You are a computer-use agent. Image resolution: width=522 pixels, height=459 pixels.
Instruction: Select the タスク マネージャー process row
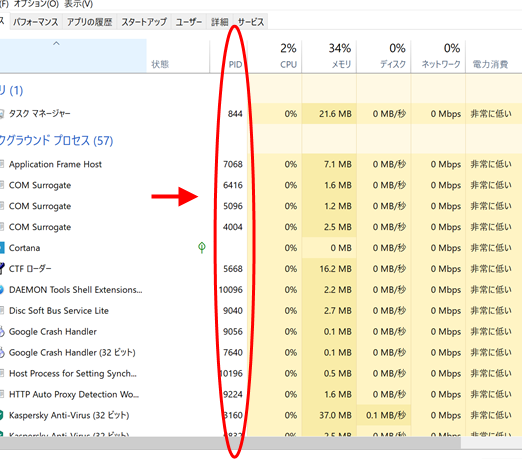(261, 114)
